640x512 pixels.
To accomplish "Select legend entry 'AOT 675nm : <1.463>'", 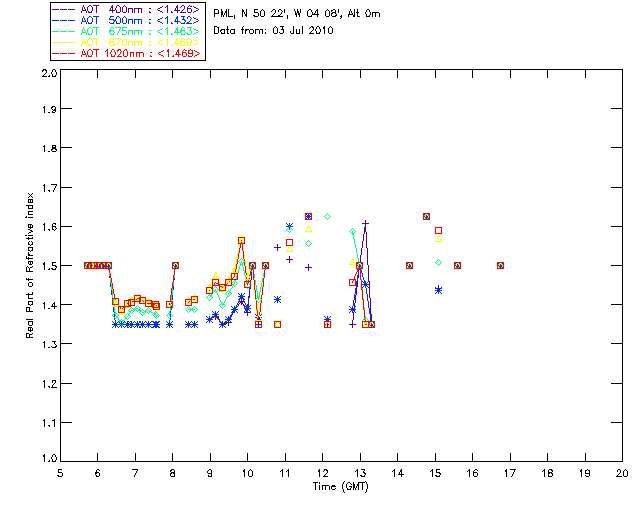I will click(x=127, y=31).
